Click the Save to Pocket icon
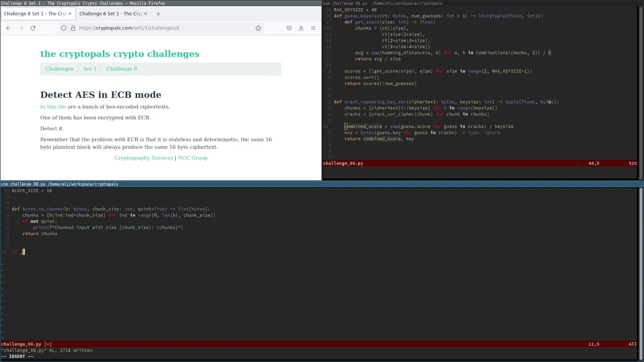This screenshot has height=362, width=644. [x=289, y=28]
